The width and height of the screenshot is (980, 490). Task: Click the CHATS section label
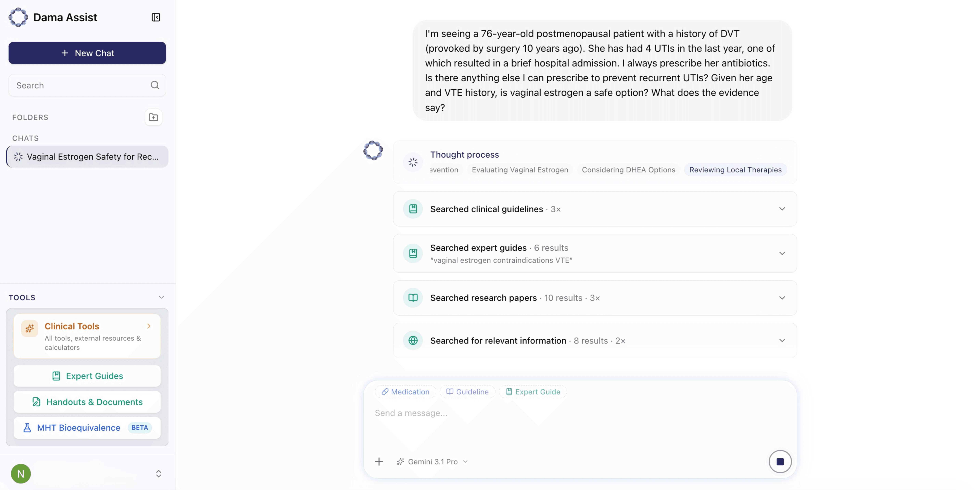26,138
